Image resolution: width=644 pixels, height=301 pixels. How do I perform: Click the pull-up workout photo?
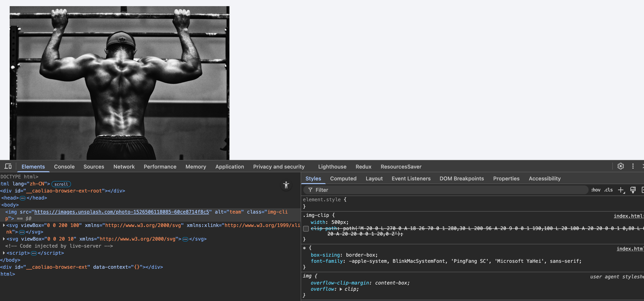[x=120, y=82]
